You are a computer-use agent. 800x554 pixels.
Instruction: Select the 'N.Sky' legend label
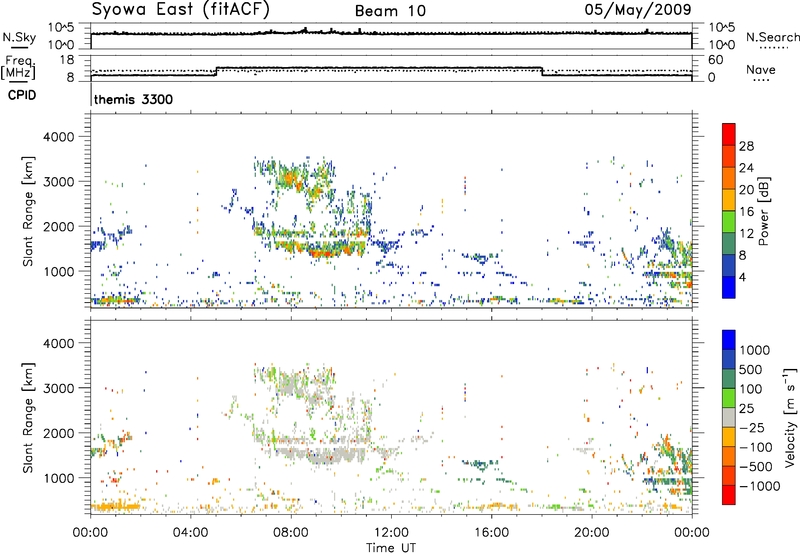click(x=19, y=37)
